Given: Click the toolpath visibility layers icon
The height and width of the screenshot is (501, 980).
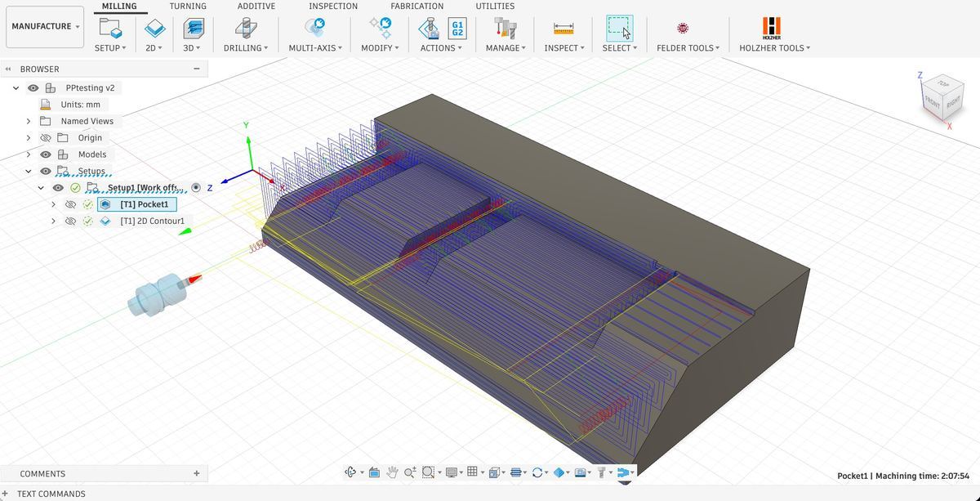Looking at the screenshot, I should click(x=515, y=472).
